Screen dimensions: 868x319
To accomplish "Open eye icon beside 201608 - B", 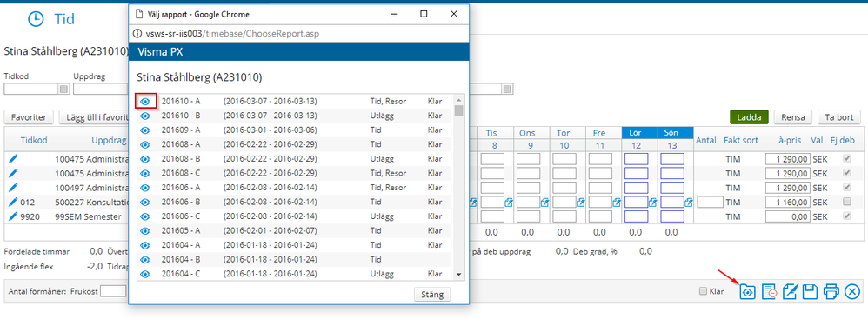I will pos(145,159).
